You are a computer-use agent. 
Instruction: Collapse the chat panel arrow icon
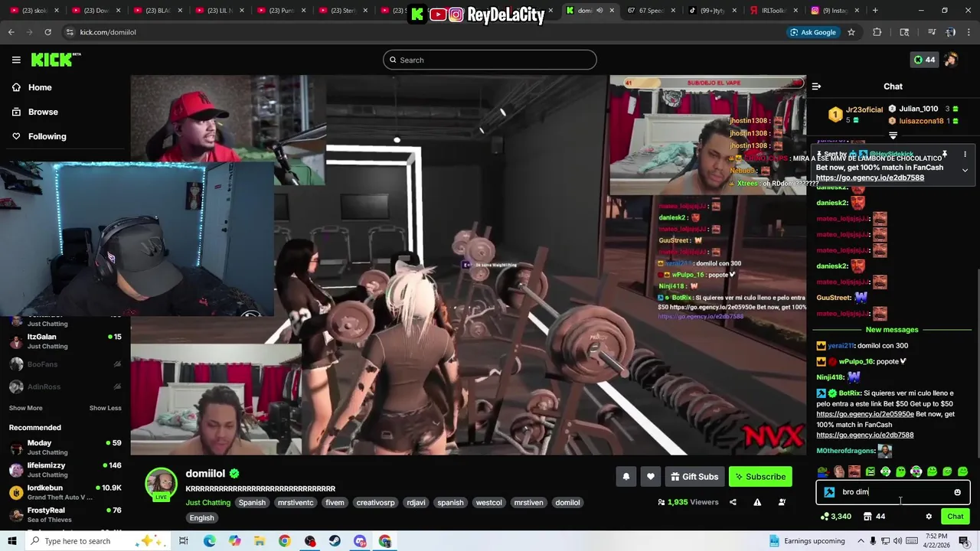click(x=816, y=86)
